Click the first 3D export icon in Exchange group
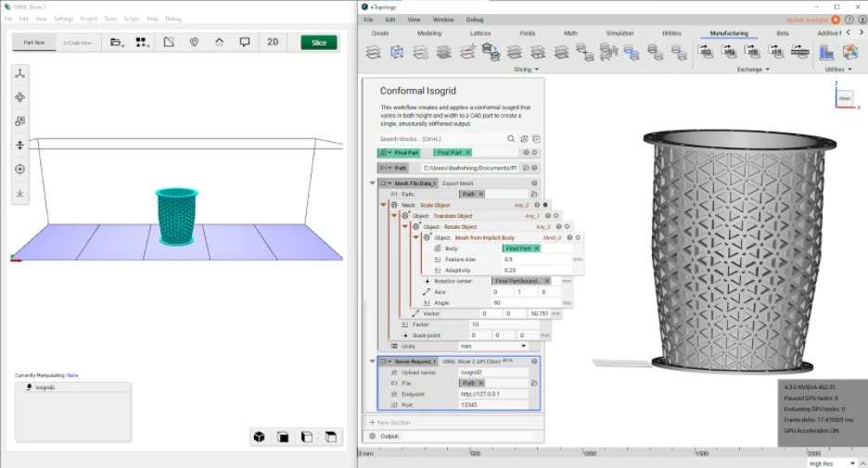Viewport: 868px width, 468px height. tap(706, 52)
